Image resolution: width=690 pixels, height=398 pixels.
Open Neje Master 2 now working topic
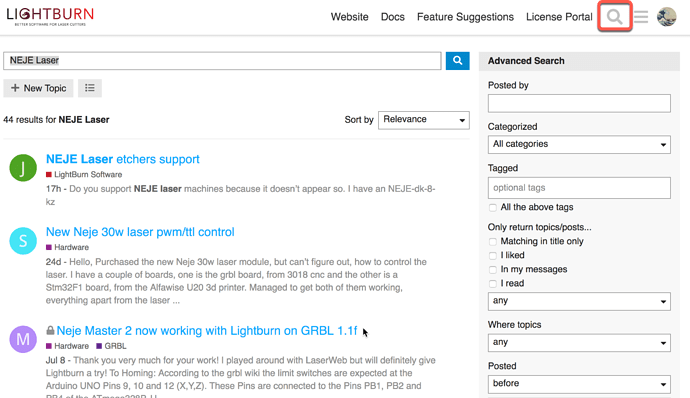click(x=207, y=331)
